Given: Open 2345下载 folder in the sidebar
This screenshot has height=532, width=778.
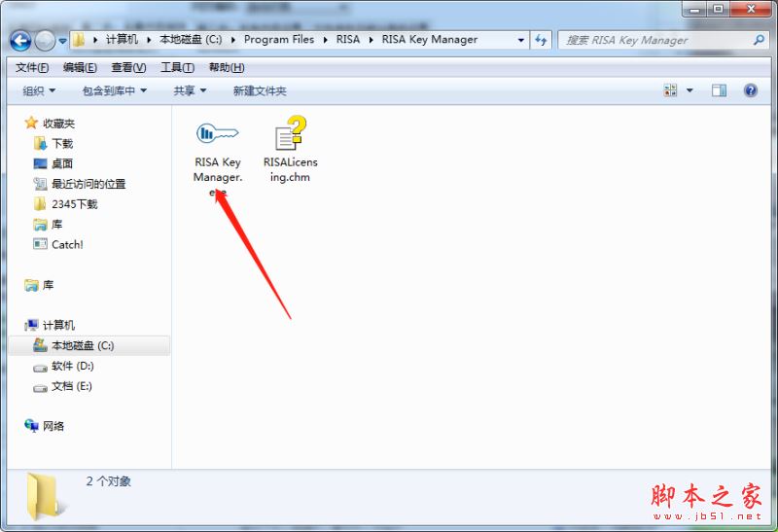Looking at the screenshot, I should coord(75,204).
